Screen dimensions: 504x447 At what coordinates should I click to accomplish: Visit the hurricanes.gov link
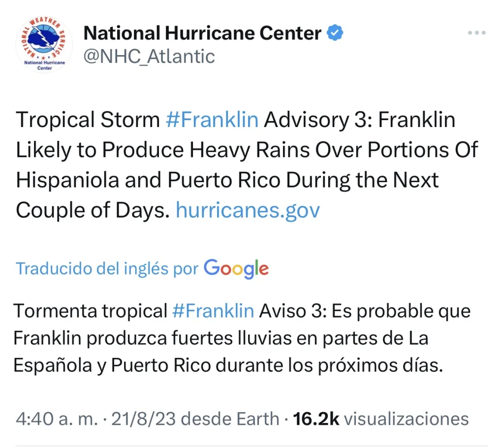[x=248, y=211]
